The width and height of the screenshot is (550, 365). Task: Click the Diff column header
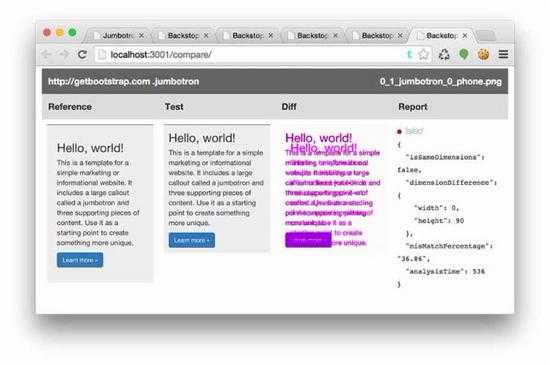289,107
